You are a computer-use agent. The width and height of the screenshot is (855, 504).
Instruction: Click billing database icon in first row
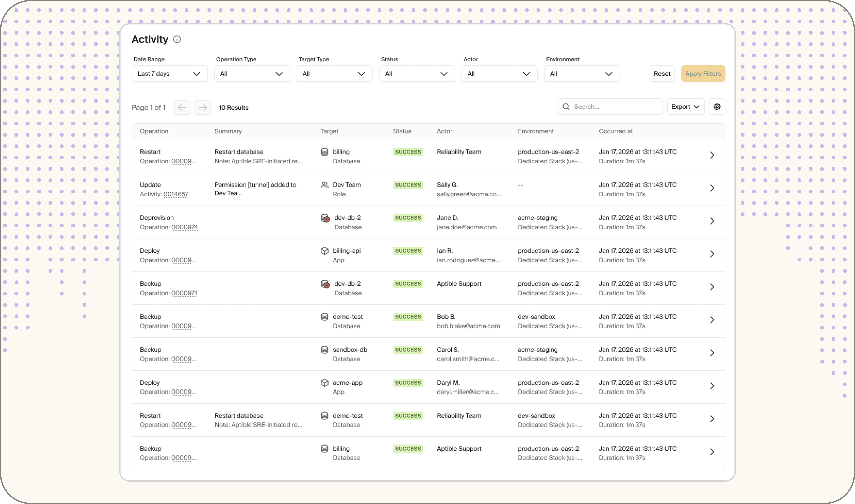[x=325, y=152]
